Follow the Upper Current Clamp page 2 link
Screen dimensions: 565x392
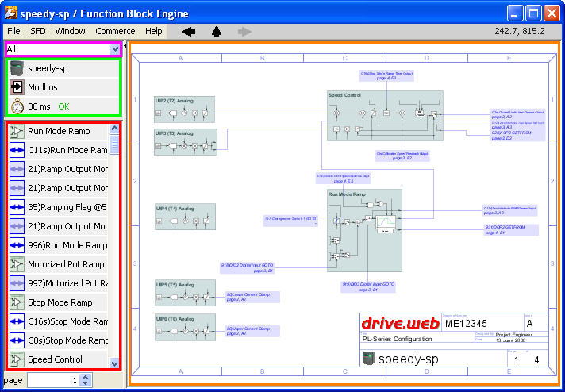point(252,331)
